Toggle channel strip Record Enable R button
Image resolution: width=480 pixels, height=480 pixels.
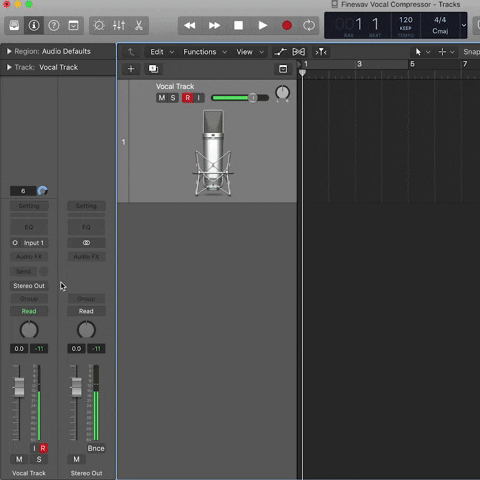coord(43,449)
